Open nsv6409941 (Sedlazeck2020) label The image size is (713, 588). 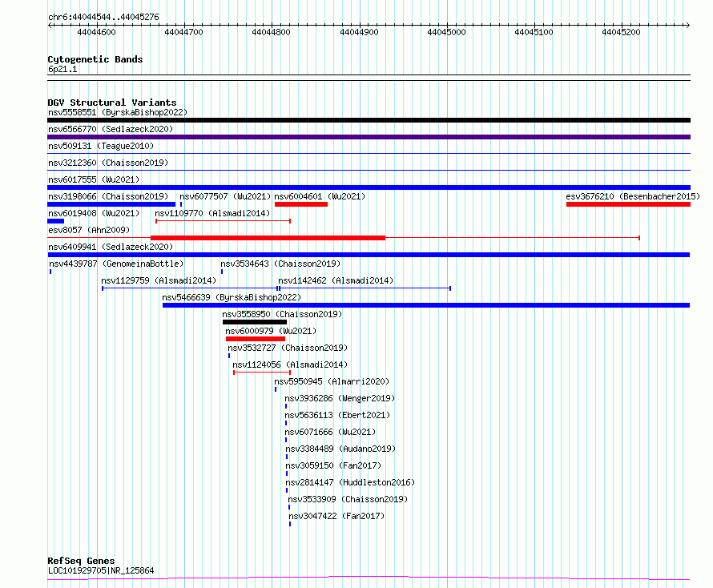pos(111,247)
